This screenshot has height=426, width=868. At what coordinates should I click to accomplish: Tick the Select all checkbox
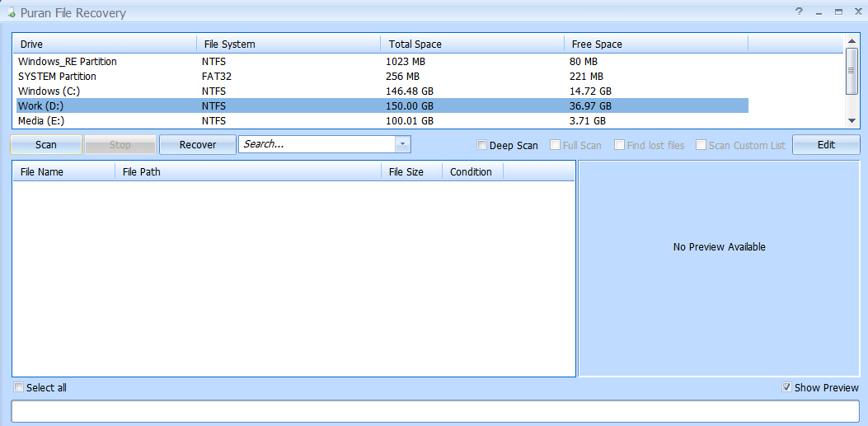pyautogui.click(x=19, y=387)
